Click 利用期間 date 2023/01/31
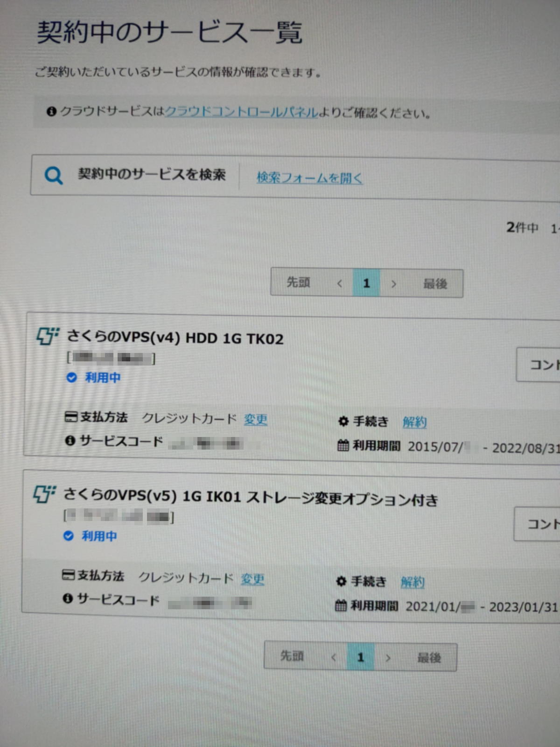560x747 pixels. 524,607
